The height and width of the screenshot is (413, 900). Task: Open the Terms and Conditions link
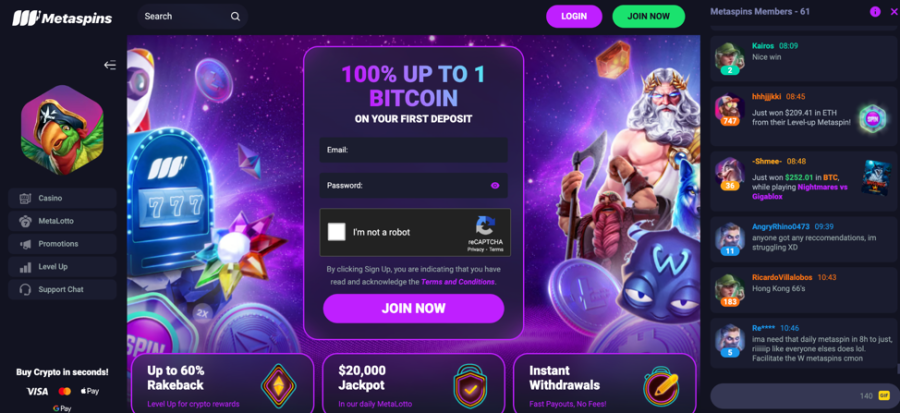pyautogui.click(x=457, y=282)
